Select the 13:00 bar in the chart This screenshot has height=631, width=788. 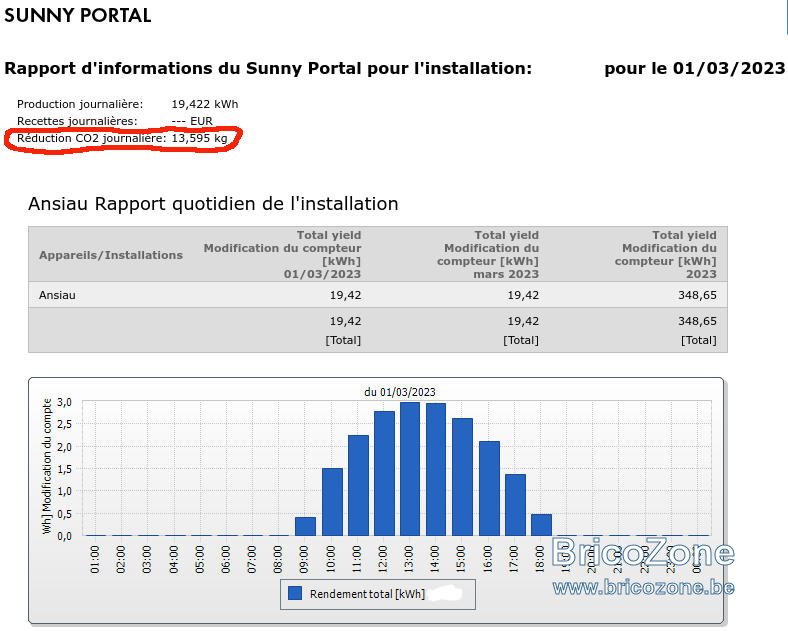click(x=410, y=469)
